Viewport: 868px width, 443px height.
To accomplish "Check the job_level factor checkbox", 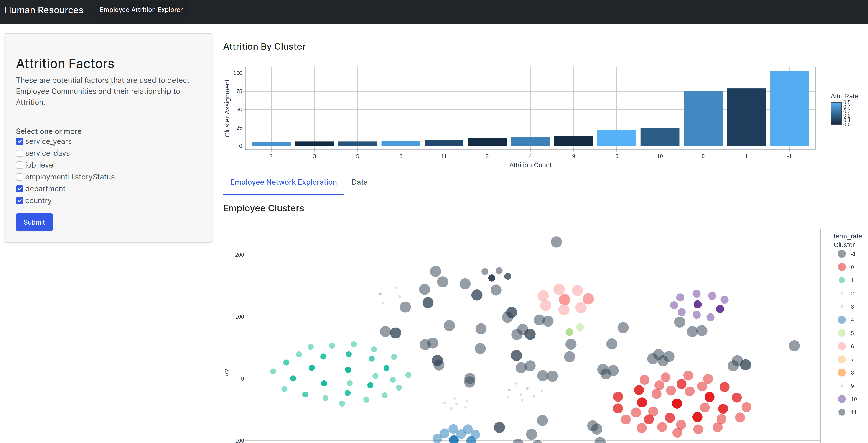I will 20,165.
